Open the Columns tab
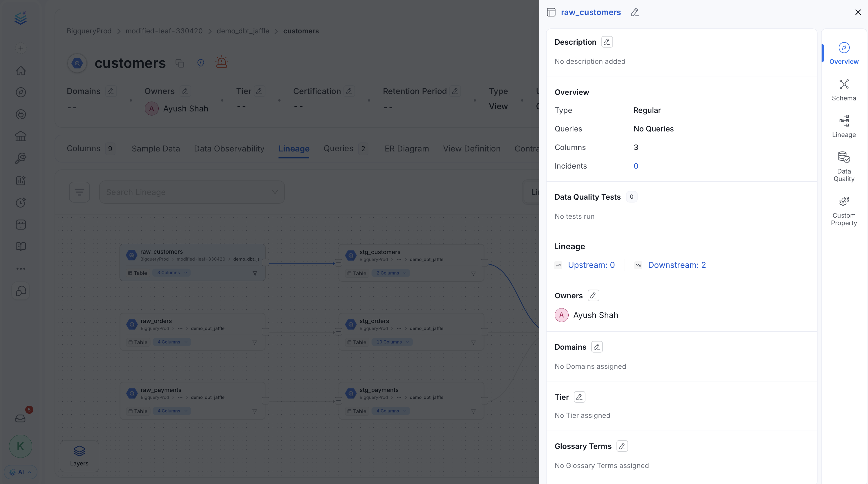 (x=91, y=149)
